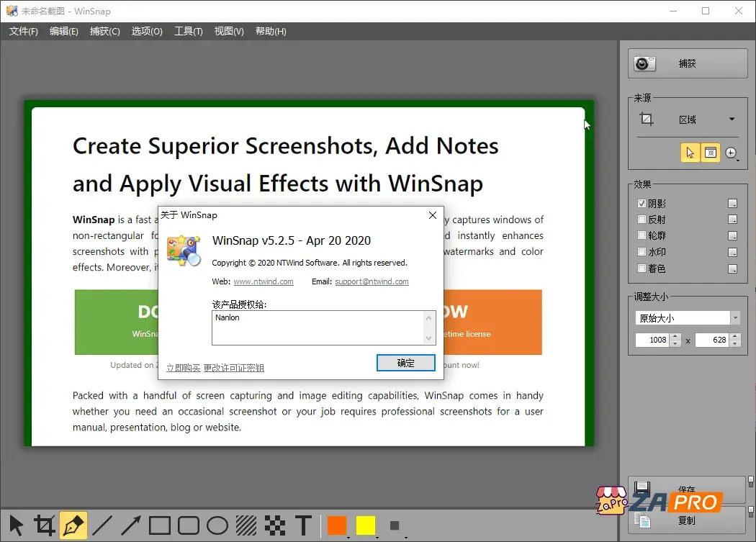Select the Crop tool

click(45, 525)
